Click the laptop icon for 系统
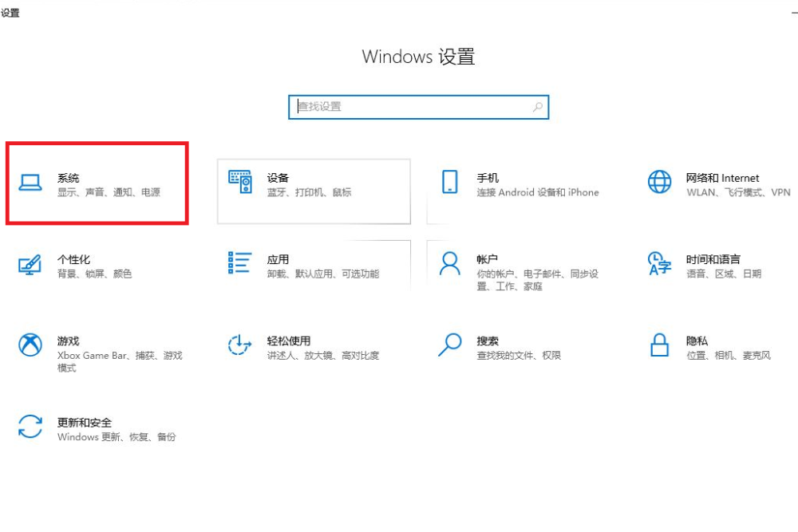This screenshot has width=798, height=532. 30,182
